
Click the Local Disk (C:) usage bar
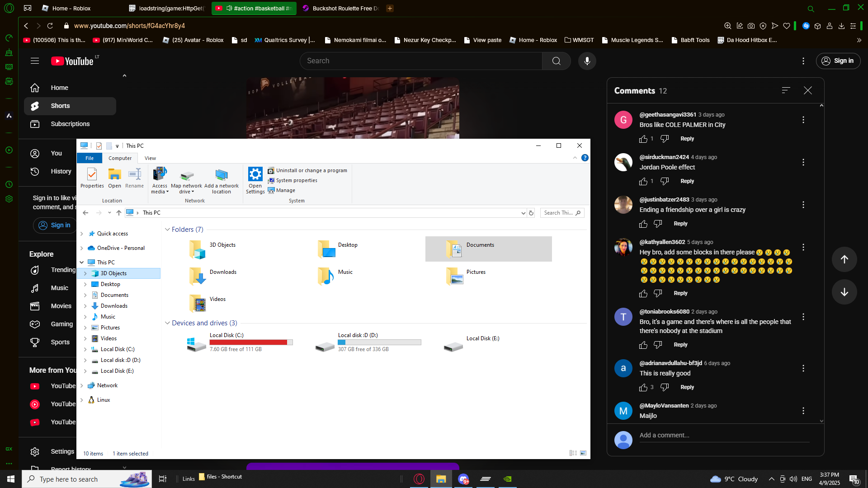pyautogui.click(x=251, y=342)
